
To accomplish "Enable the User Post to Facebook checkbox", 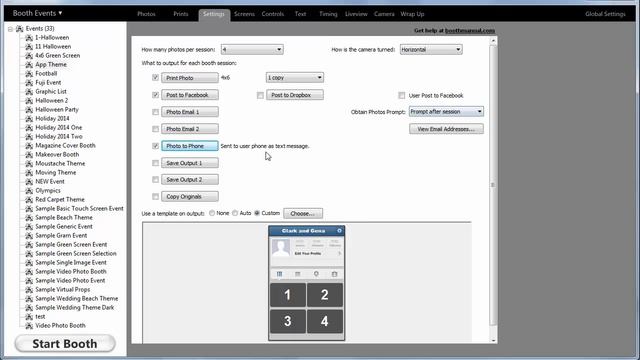I will coord(402,95).
